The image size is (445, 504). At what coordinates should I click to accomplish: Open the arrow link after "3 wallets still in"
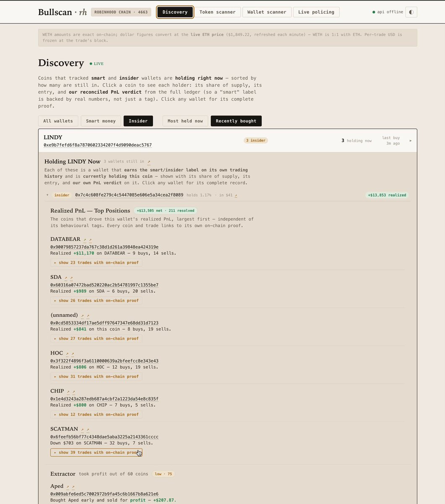coord(149,162)
